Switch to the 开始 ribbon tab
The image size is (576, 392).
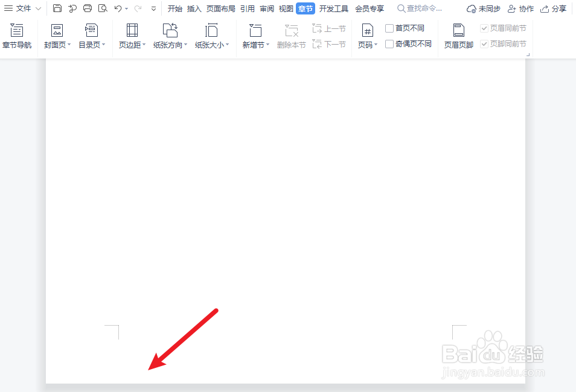174,8
